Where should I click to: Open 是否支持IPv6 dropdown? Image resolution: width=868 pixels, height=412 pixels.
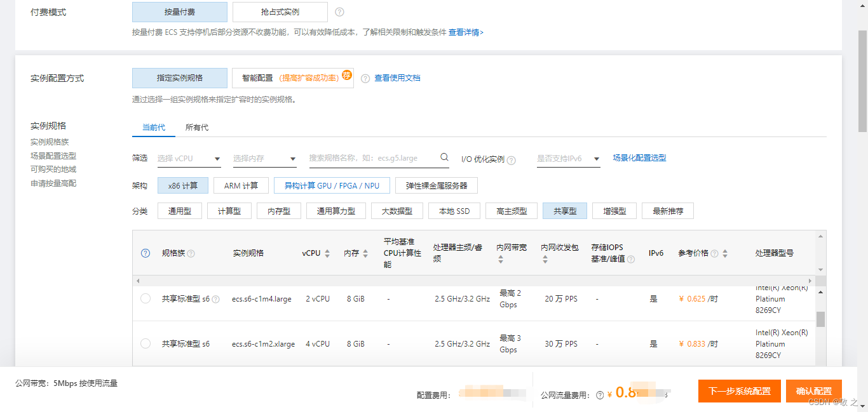(569, 159)
